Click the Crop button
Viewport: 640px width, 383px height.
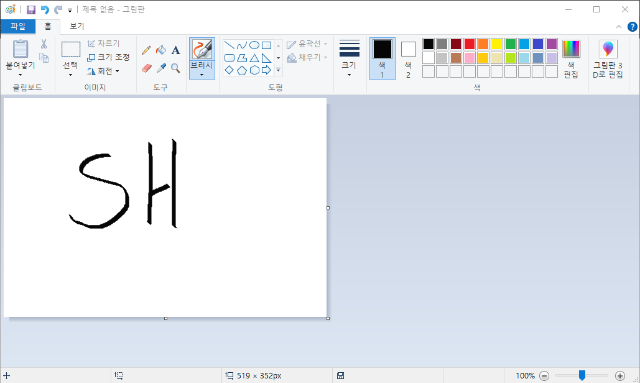[x=104, y=43]
